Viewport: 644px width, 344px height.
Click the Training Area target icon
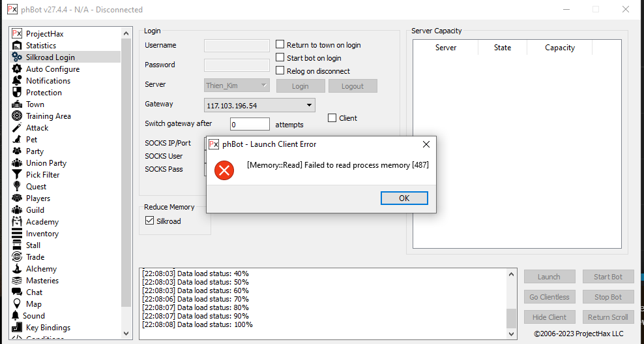17,116
